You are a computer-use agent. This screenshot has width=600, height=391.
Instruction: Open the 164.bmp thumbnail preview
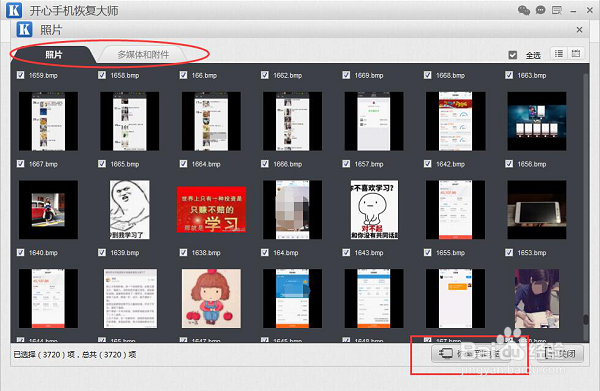(x=292, y=298)
